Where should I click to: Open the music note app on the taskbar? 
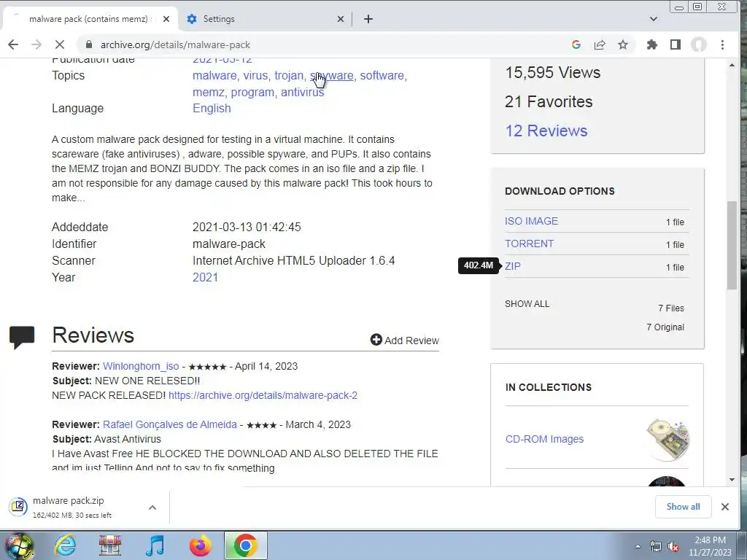point(155,545)
